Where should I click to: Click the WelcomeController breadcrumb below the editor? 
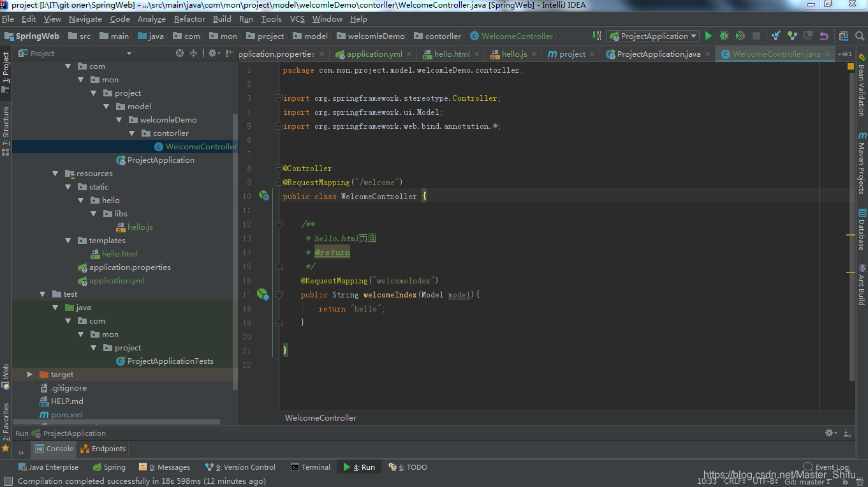coord(321,417)
